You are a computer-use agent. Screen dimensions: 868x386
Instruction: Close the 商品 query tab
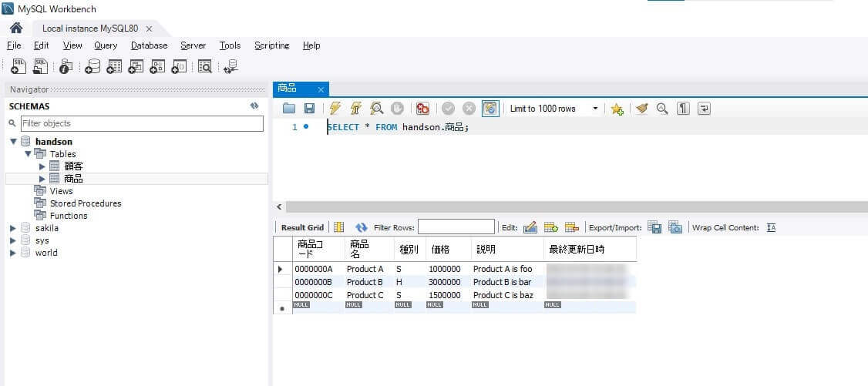(321, 89)
